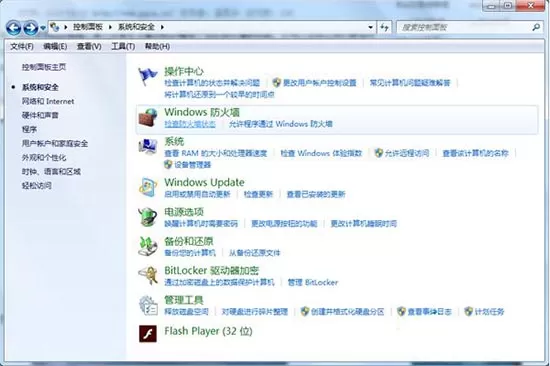Click 常见计算机问题疑难解答 link
The height and width of the screenshot is (366, 550).
click(x=410, y=83)
